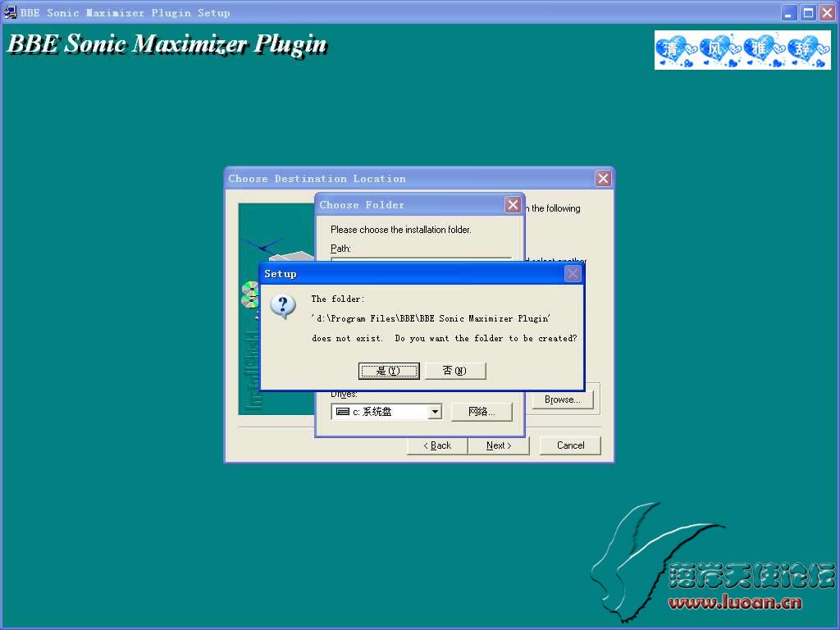
Task: Close the BBE Setup main window
Action: click(x=827, y=13)
